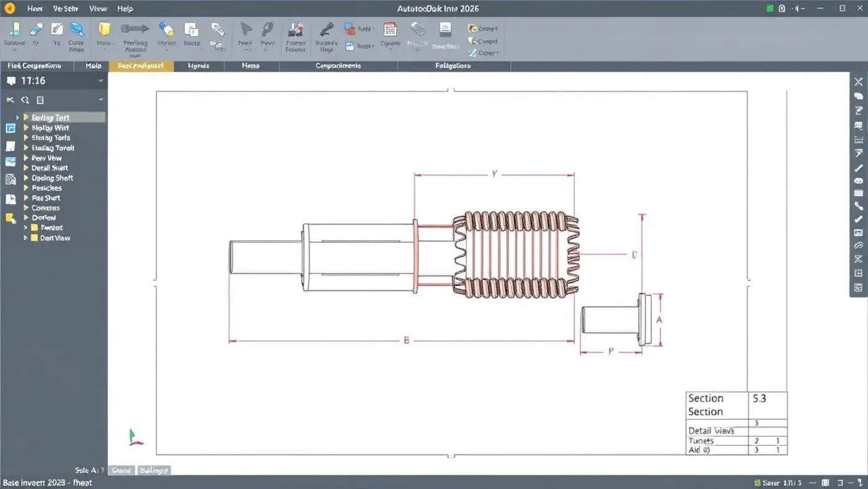
Task: Open the Help menu in the title bar
Action: [x=125, y=9]
